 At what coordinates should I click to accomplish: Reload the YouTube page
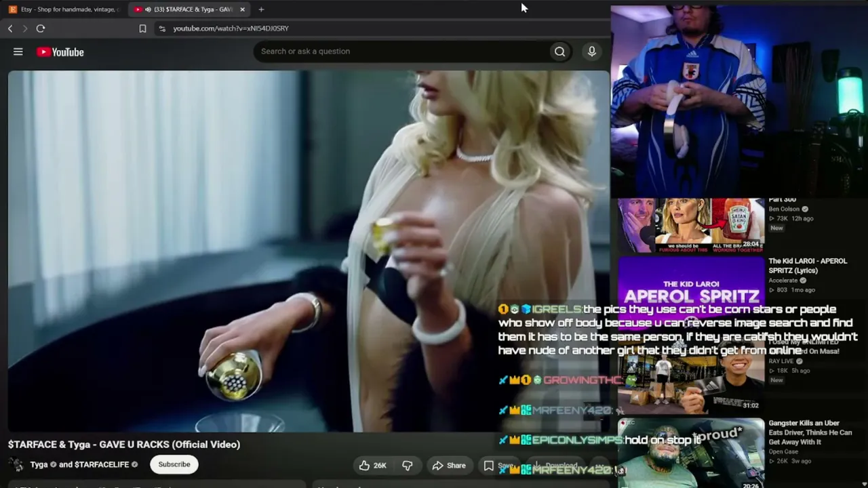41,28
